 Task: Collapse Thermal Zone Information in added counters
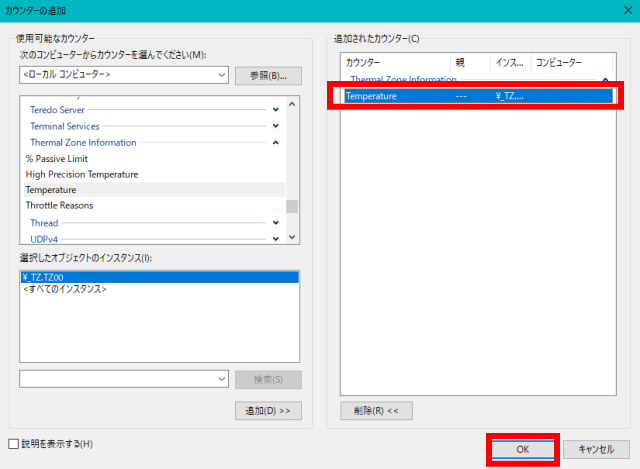(604, 79)
